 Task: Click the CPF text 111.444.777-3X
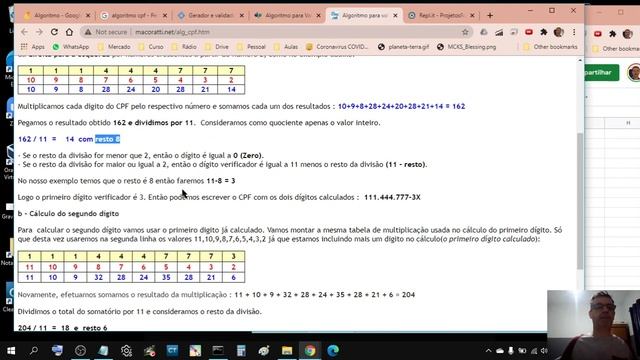click(392, 197)
